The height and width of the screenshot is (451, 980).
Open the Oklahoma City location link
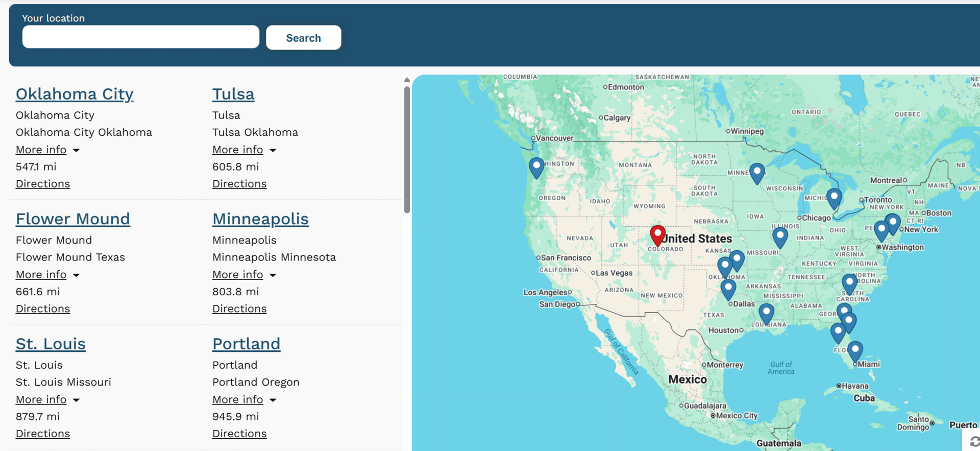click(x=75, y=94)
